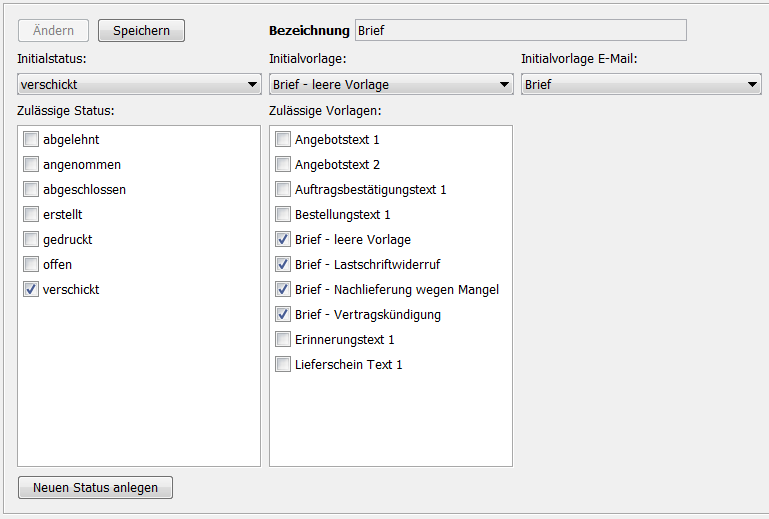Check the Auftragsbestätigungstext 1 checkbox
Viewport: 769px width, 519px height.
[284, 190]
